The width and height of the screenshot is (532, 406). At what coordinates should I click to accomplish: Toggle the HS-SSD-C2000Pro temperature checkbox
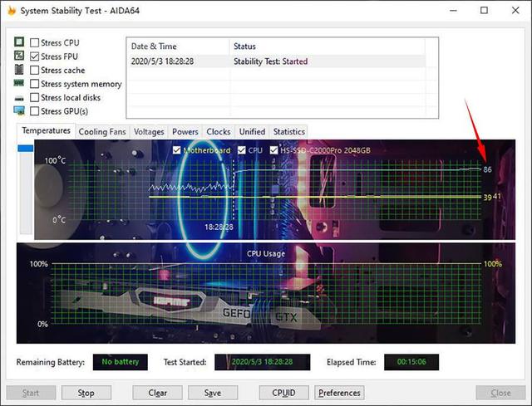click(273, 149)
